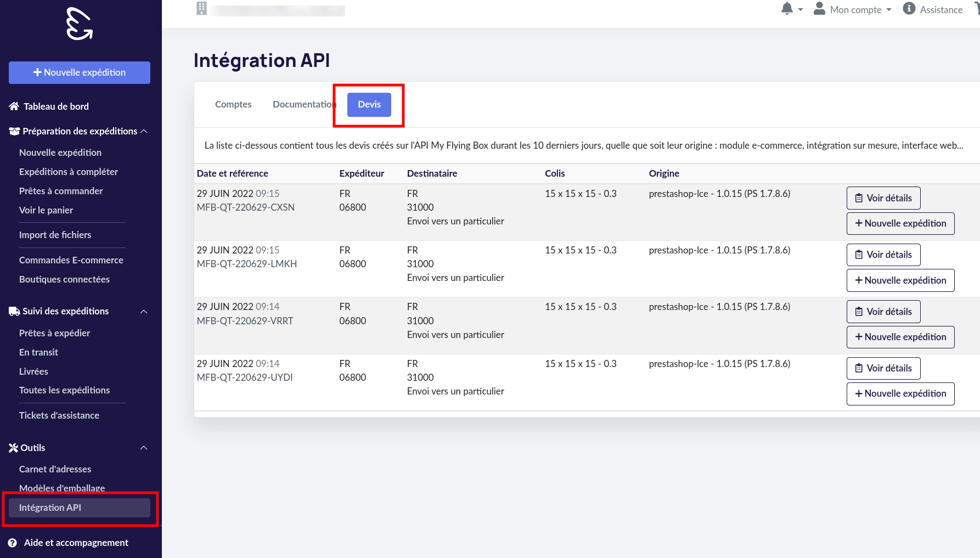Open Prêtes à commander
Image resolution: width=980 pixels, height=558 pixels.
pos(61,191)
